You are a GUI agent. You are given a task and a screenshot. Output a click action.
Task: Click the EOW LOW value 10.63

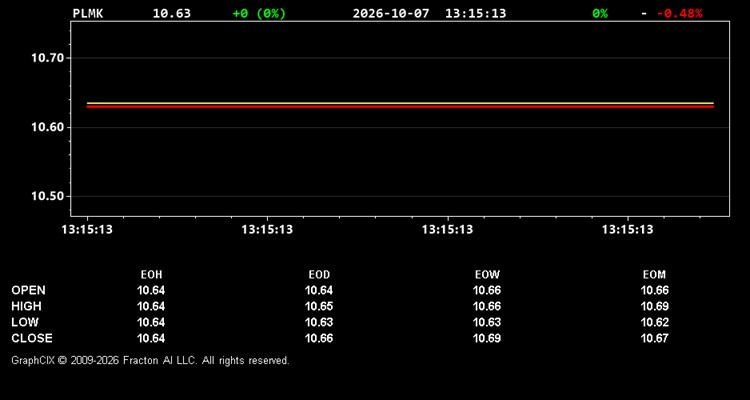487,322
